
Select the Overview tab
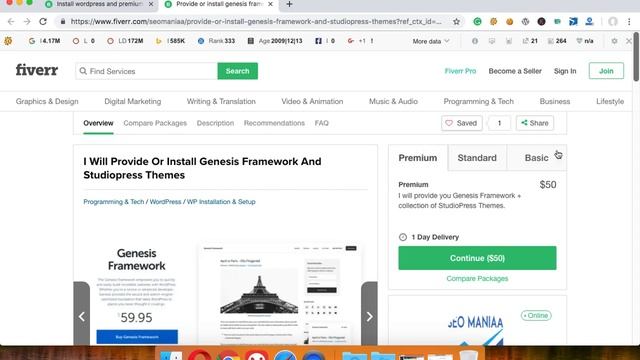[x=98, y=123]
